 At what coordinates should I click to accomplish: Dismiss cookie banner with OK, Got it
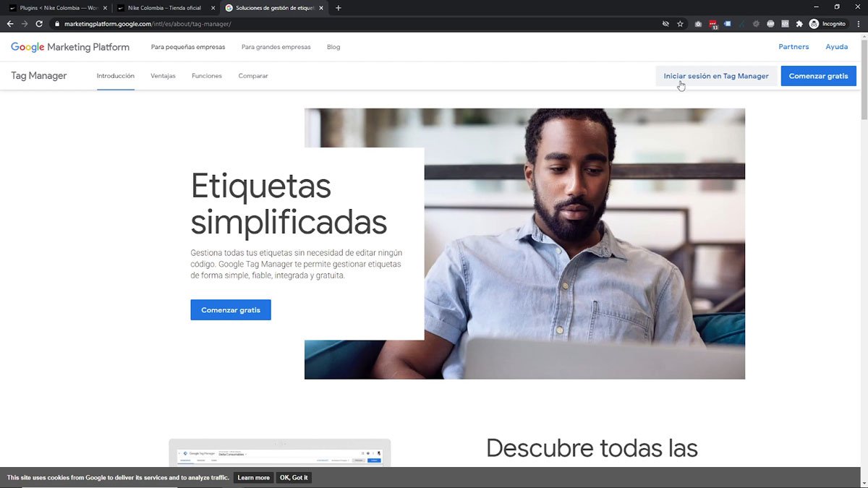[294, 477]
